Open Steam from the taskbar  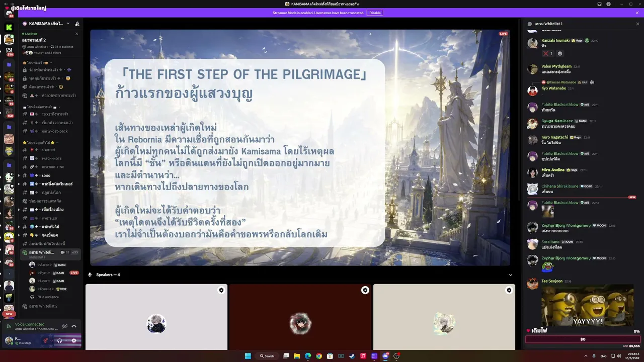(x=352, y=356)
